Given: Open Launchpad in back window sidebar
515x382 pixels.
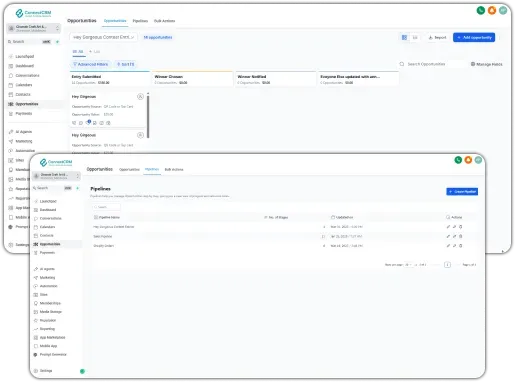Looking at the screenshot, I should coord(22,56).
